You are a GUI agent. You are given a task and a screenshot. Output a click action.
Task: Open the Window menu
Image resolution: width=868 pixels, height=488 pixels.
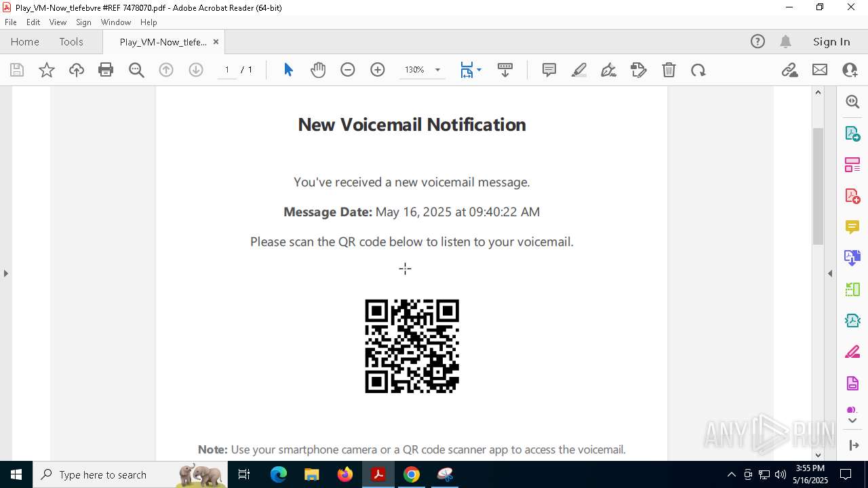point(116,22)
